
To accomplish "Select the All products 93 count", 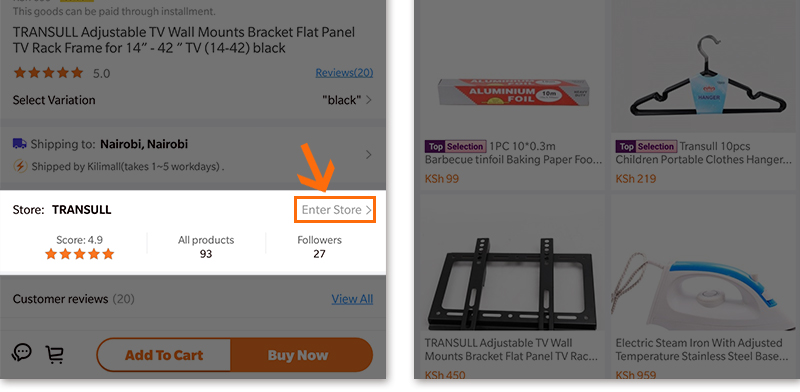I will point(206,247).
